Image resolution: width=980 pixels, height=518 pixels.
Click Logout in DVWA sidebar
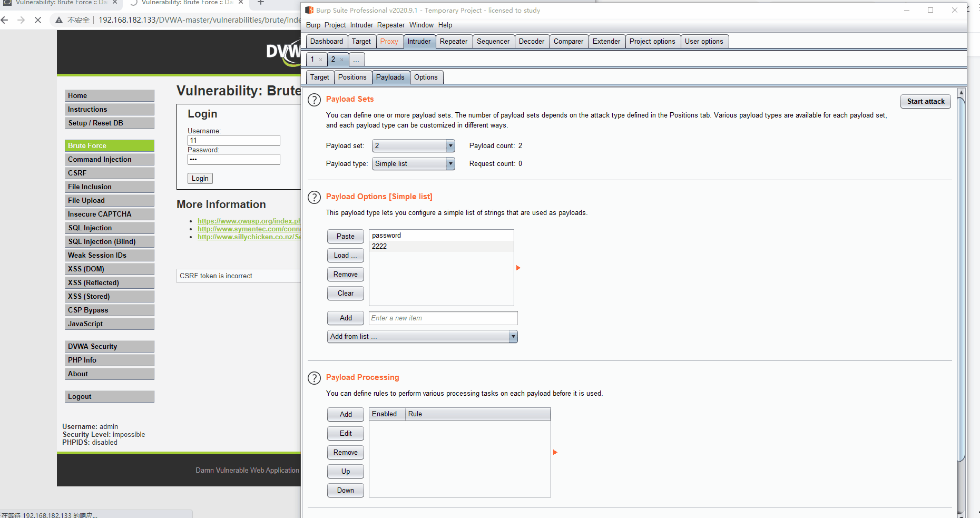(x=110, y=397)
